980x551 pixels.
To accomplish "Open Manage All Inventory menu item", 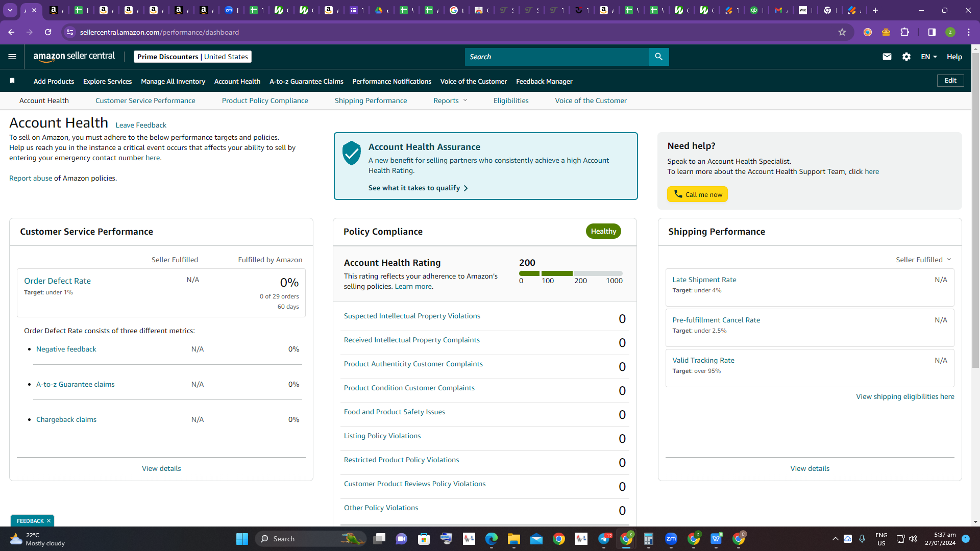I will click(x=173, y=81).
